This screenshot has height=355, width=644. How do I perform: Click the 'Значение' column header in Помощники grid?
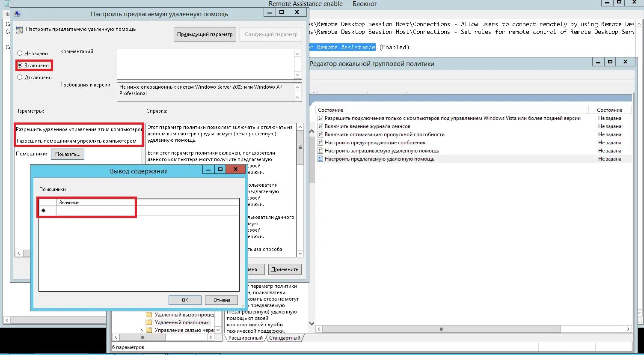pyautogui.click(x=148, y=203)
